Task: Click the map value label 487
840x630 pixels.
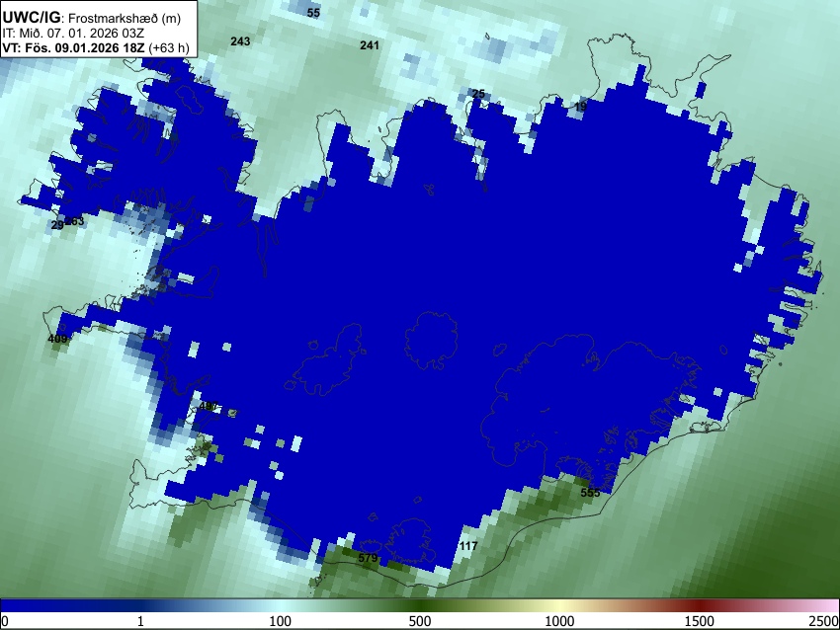Action: tap(209, 406)
